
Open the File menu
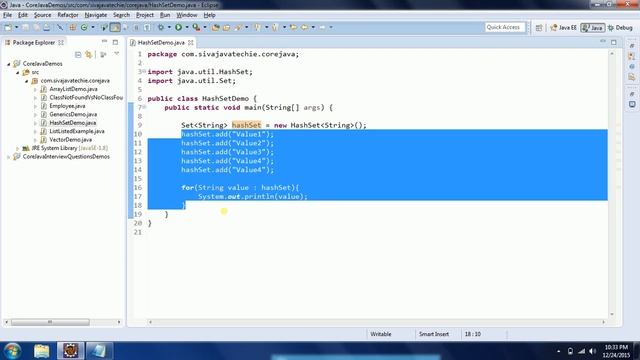7,15
